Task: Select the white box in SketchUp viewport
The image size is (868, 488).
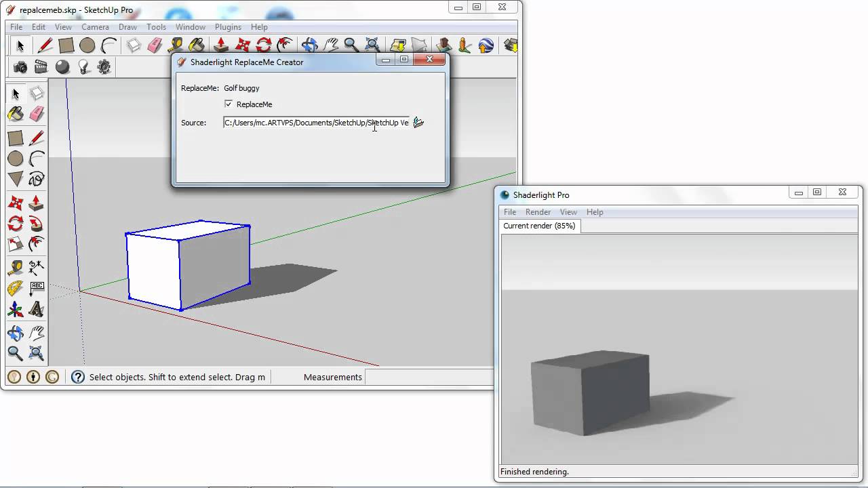Action: (x=188, y=265)
